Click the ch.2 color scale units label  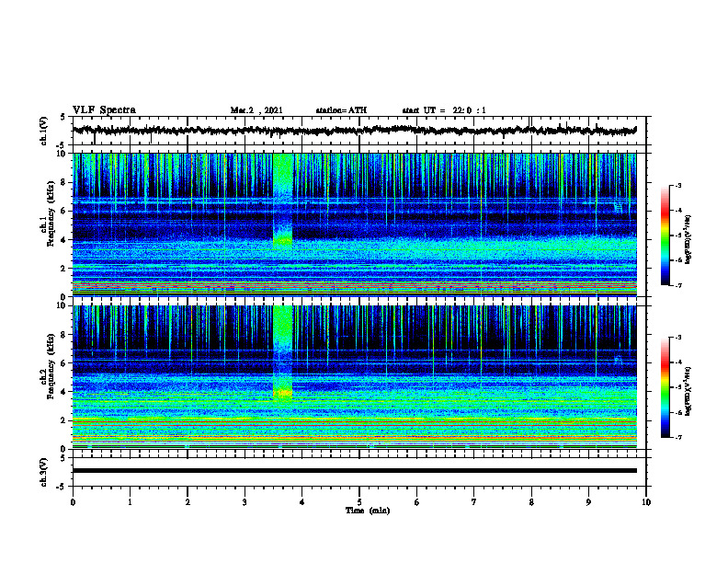coord(688,391)
